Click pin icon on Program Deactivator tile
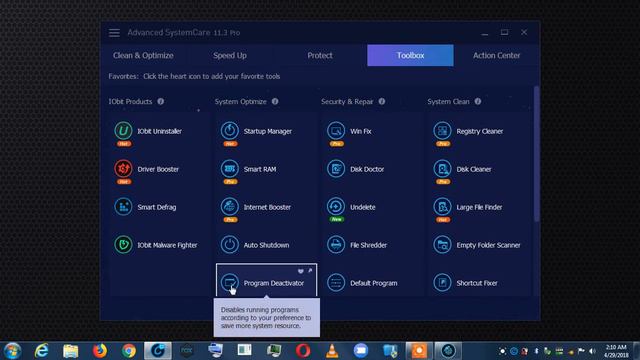 (310, 271)
